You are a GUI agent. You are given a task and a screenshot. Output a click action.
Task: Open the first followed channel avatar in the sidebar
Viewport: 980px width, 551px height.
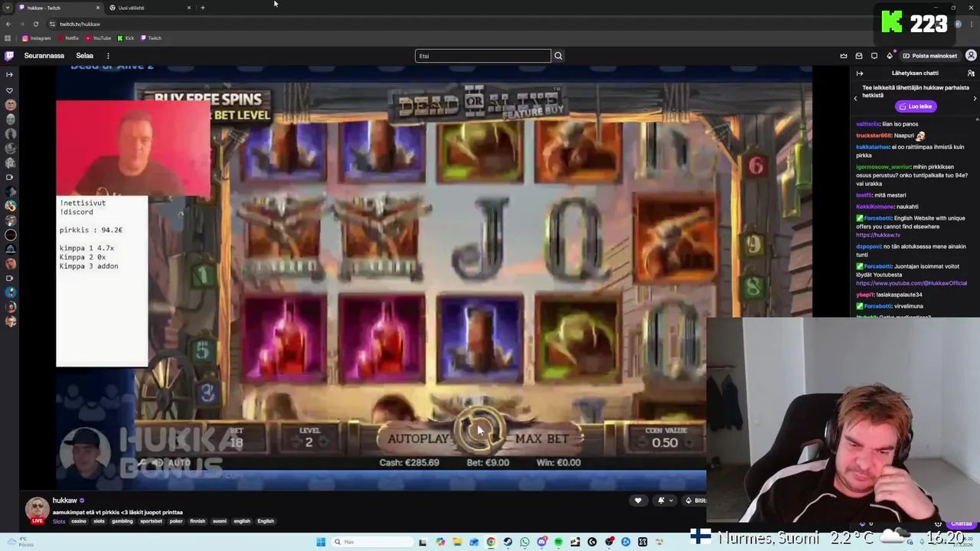(10, 105)
